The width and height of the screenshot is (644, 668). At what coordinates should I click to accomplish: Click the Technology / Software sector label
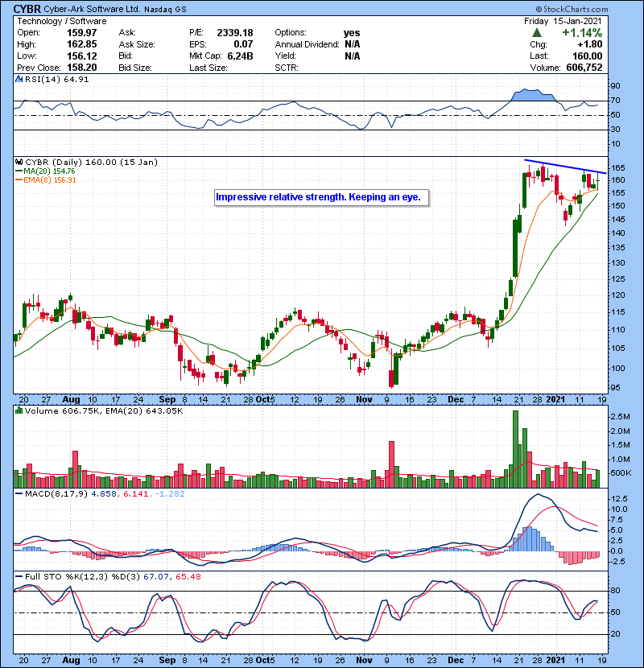[x=62, y=21]
